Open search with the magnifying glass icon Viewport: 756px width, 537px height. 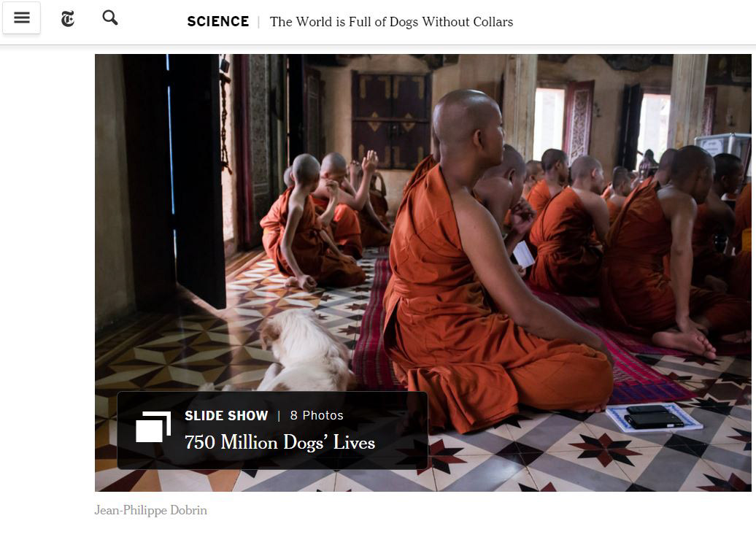(110, 18)
